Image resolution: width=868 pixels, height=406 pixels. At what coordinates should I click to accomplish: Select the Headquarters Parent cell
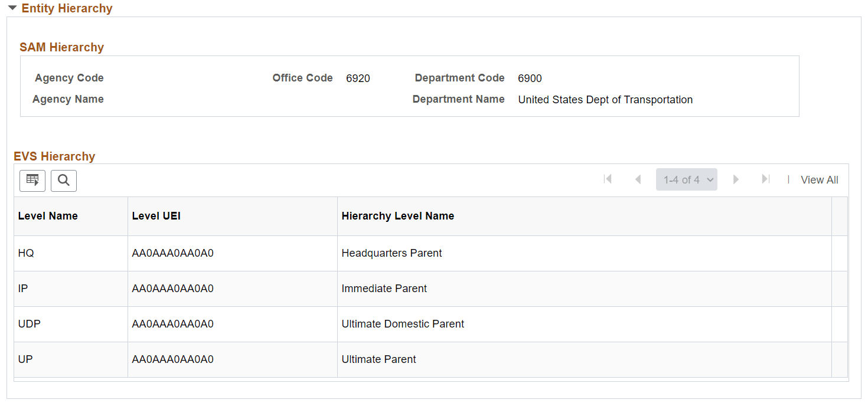pyautogui.click(x=391, y=253)
